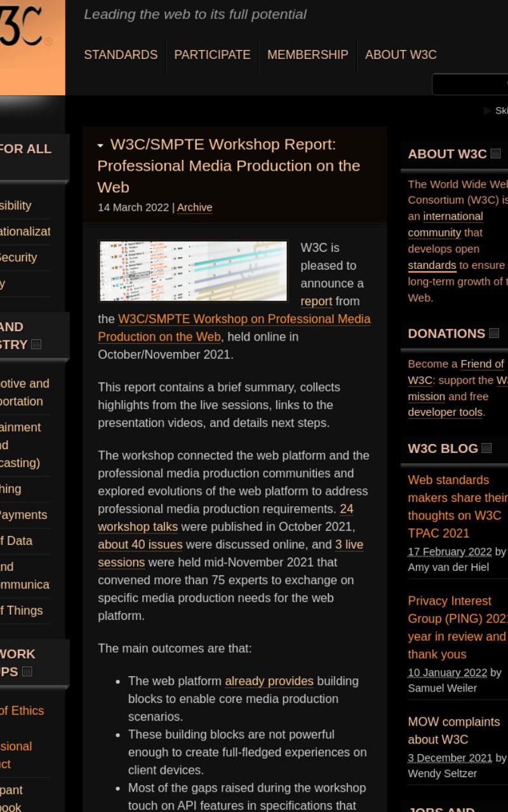Collapse the Industry section icon in left sidebar
This screenshot has width=508, height=812.
[36, 344]
